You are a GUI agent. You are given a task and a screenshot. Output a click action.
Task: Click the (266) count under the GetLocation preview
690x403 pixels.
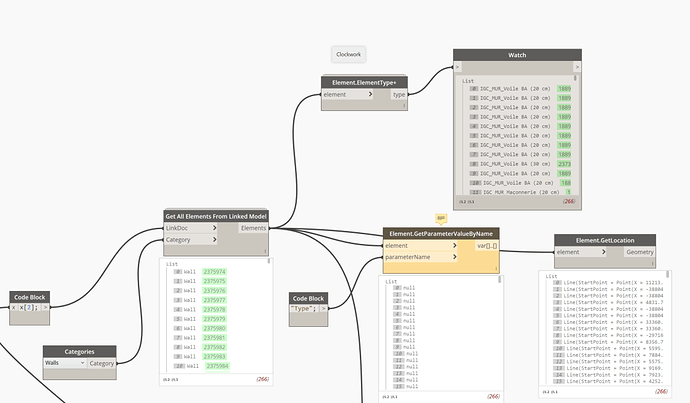point(661,391)
